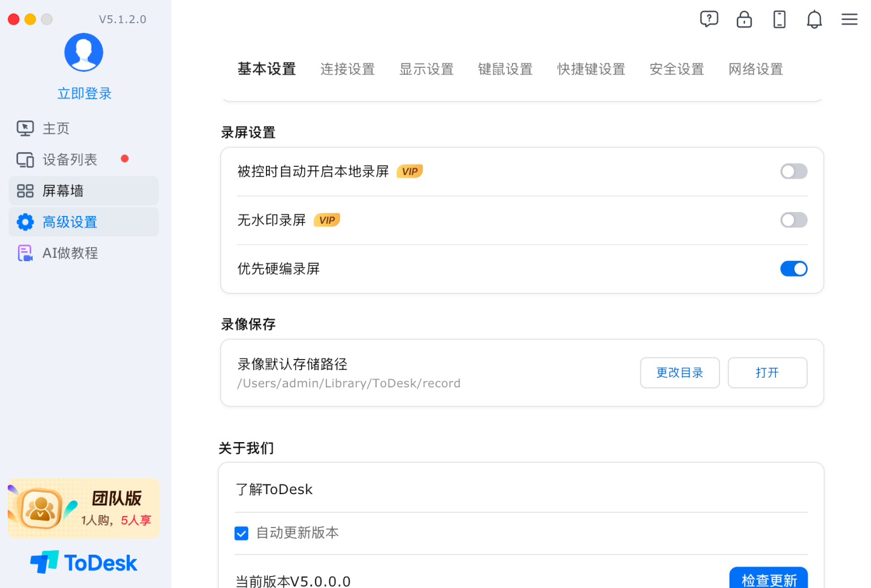Open the 了解ToDesk row
Image resolution: width=871 pixels, height=588 pixels.
coord(521,489)
